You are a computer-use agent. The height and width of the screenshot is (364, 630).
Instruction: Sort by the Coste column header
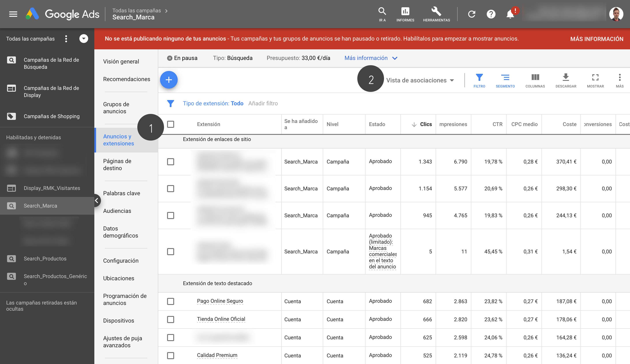[569, 124]
